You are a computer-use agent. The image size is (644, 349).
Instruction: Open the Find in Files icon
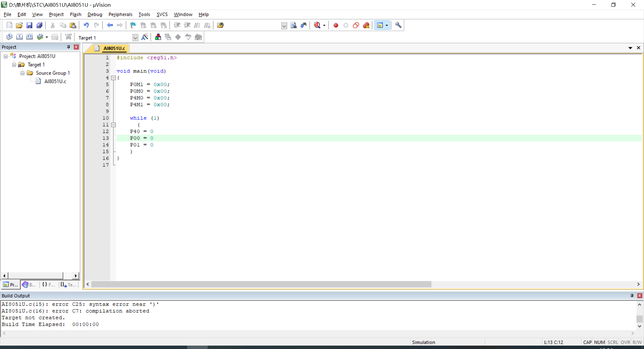(x=220, y=25)
